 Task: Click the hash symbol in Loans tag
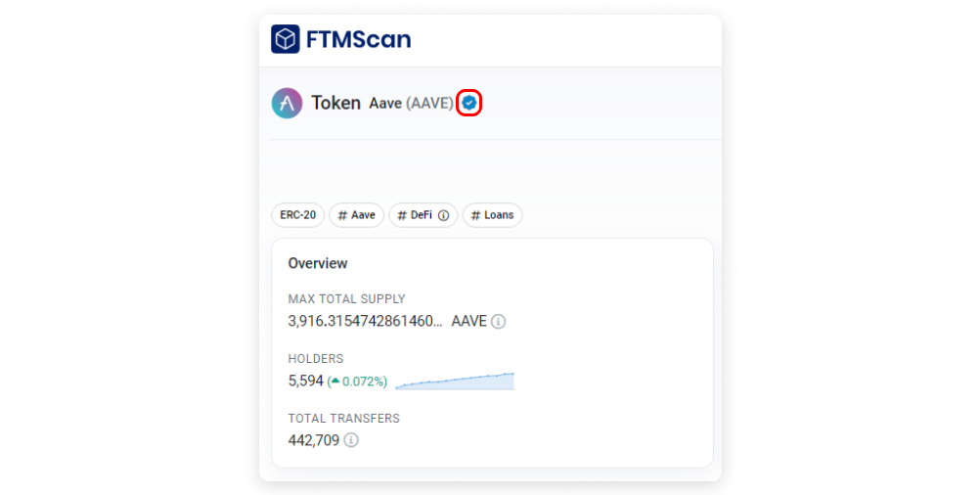pos(475,215)
